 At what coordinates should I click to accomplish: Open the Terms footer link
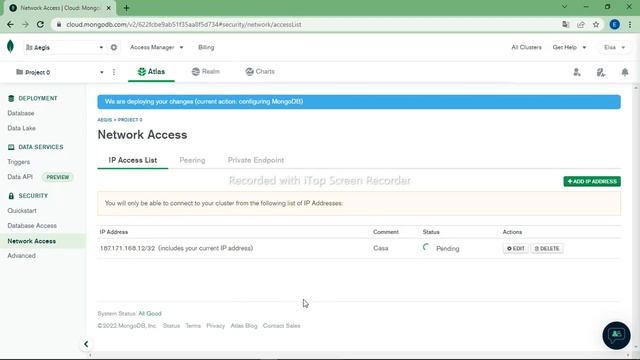pyautogui.click(x=193, y=326)
